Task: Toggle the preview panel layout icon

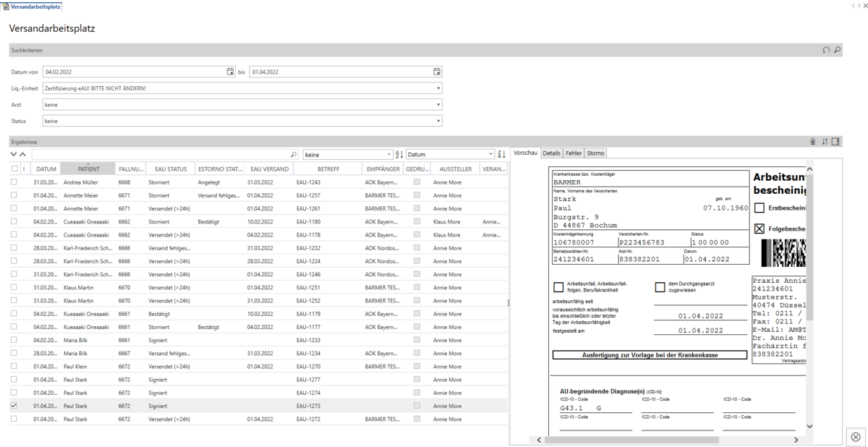Action: click(835, 142)
